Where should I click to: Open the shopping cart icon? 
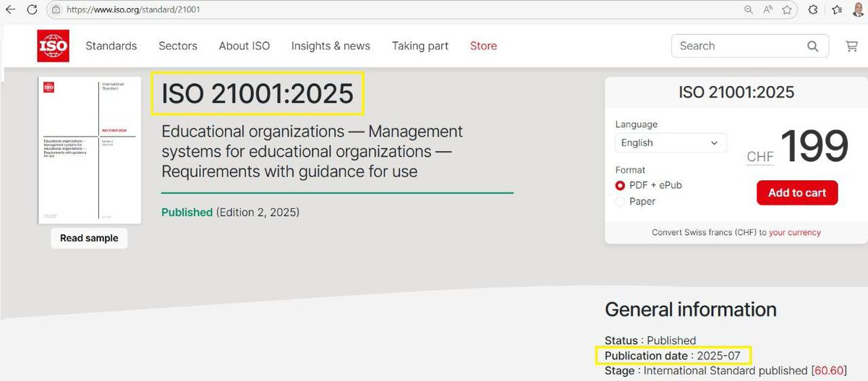tap(851, 46)
